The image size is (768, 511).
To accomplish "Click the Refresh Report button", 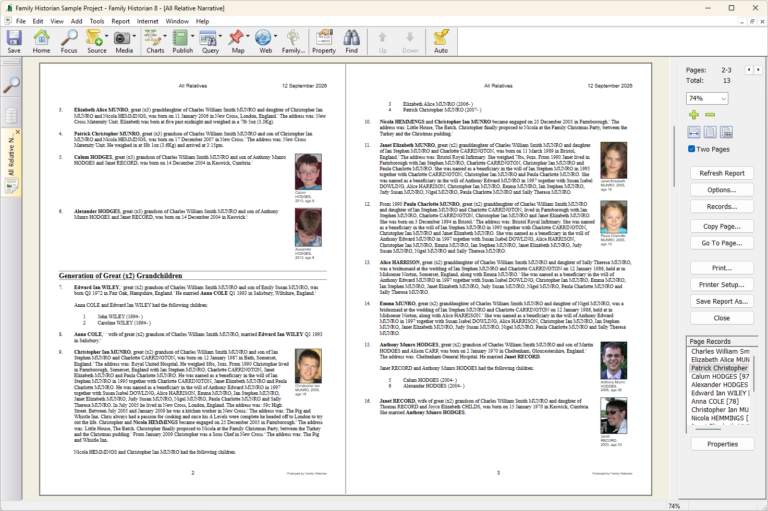I will [x=721, y=173].
